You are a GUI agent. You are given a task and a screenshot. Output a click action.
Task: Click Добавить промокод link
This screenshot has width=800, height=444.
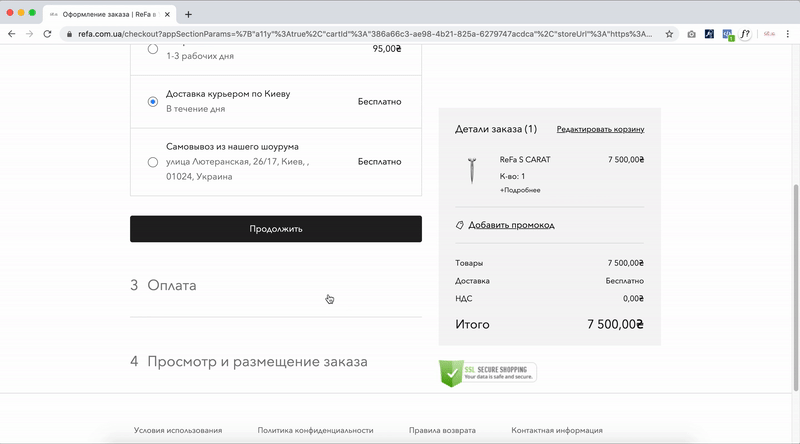511,225
